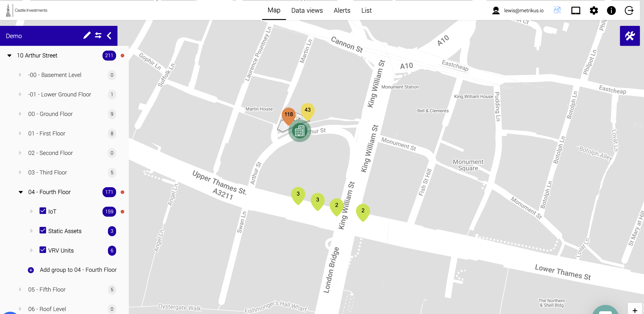
Task: Collapse the sidebar with the left chevron
Action: coord(109,36)
